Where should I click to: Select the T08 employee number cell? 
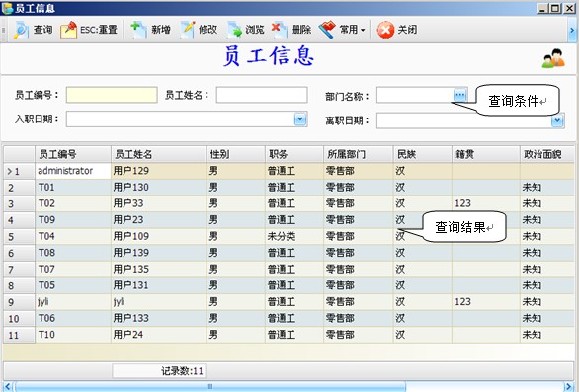tap(73, 253)
